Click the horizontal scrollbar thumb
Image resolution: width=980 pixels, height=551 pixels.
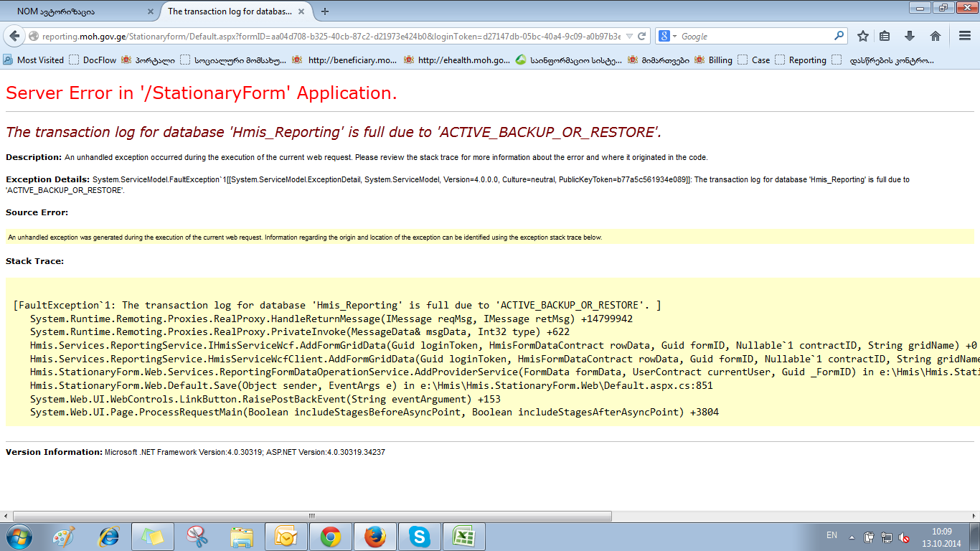pyautogui.click(x=312, y=516)
